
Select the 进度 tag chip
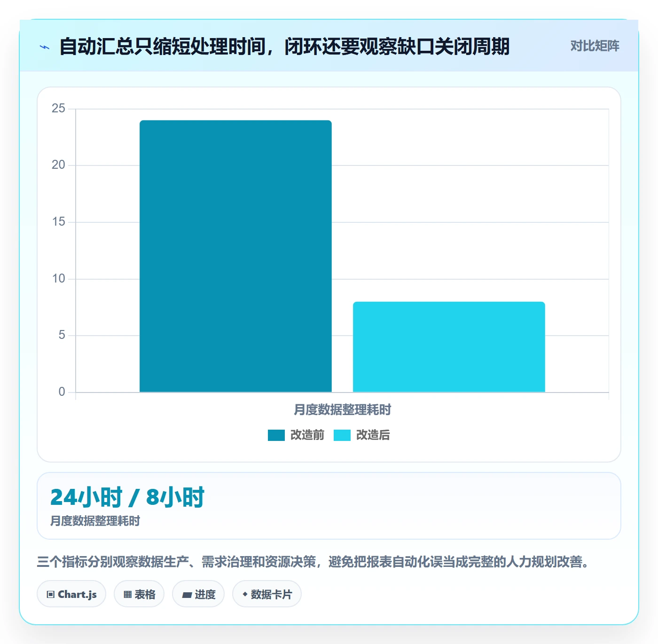198,594
